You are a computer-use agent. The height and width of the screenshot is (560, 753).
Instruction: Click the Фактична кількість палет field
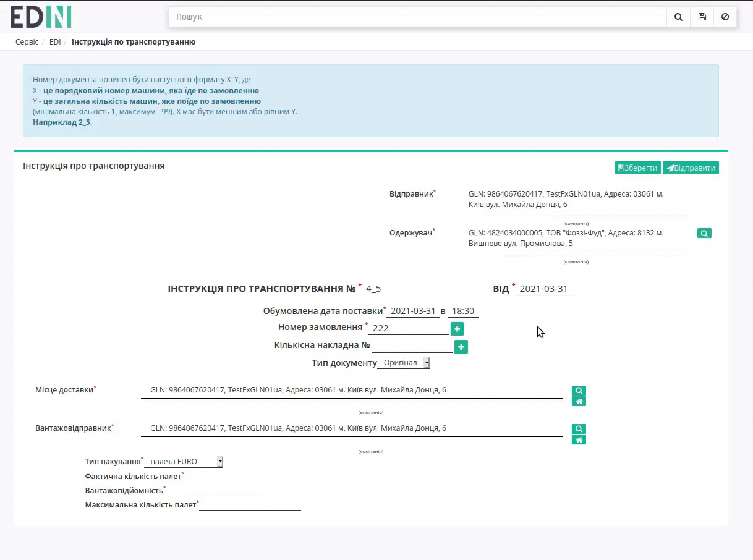[x=235, y=476]
